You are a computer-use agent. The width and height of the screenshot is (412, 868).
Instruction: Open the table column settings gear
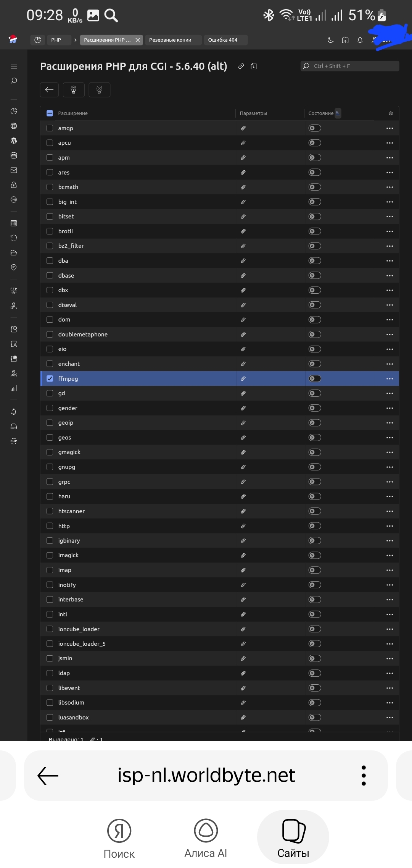pos(390,113)
